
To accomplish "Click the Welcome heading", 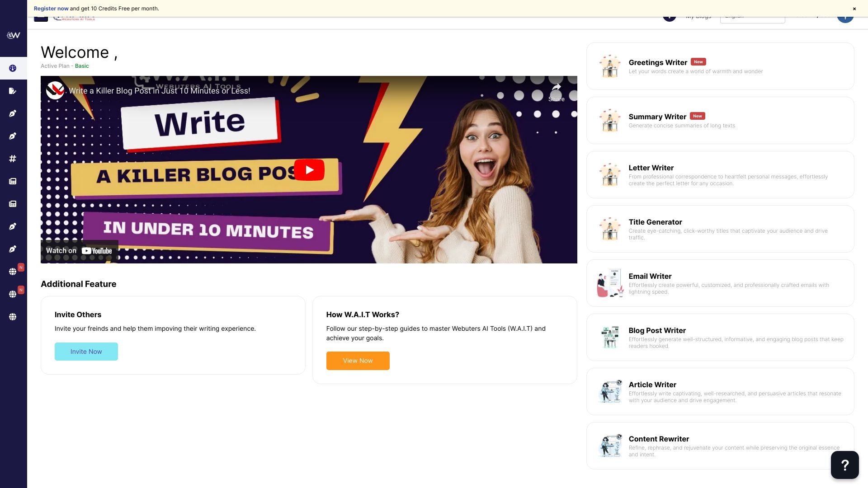I will [79, 52].
